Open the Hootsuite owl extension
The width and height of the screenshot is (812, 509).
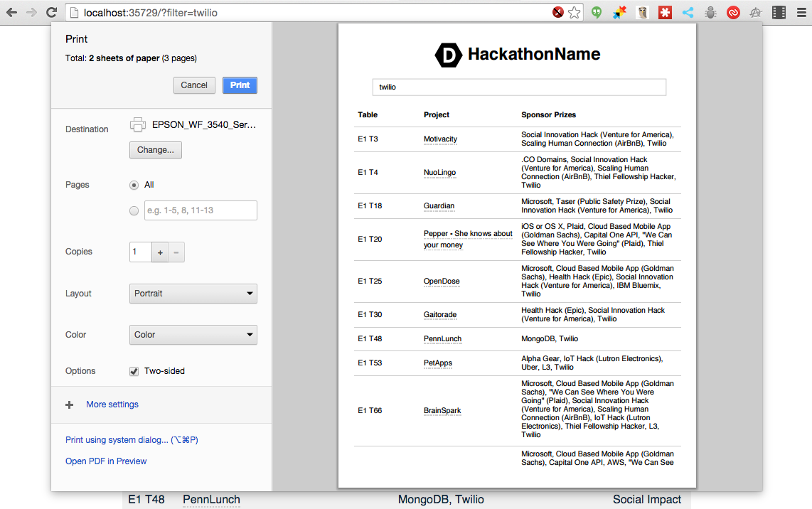(x=642, y=12)
